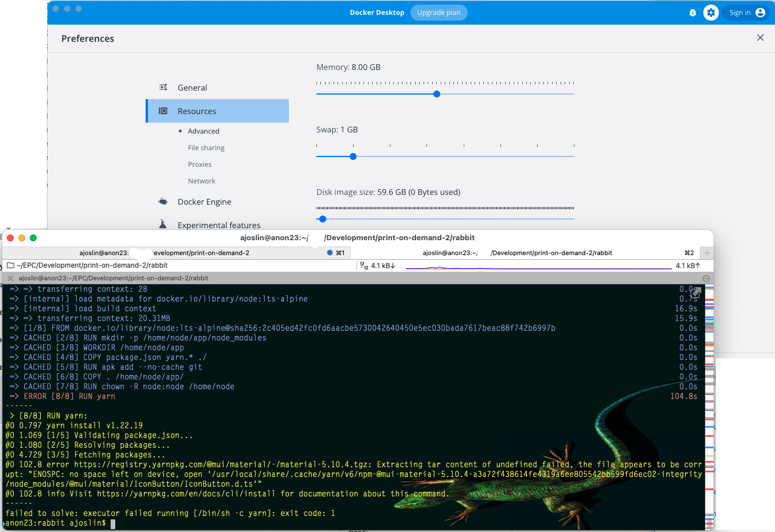Open File sharing settings

coord(206,148)
